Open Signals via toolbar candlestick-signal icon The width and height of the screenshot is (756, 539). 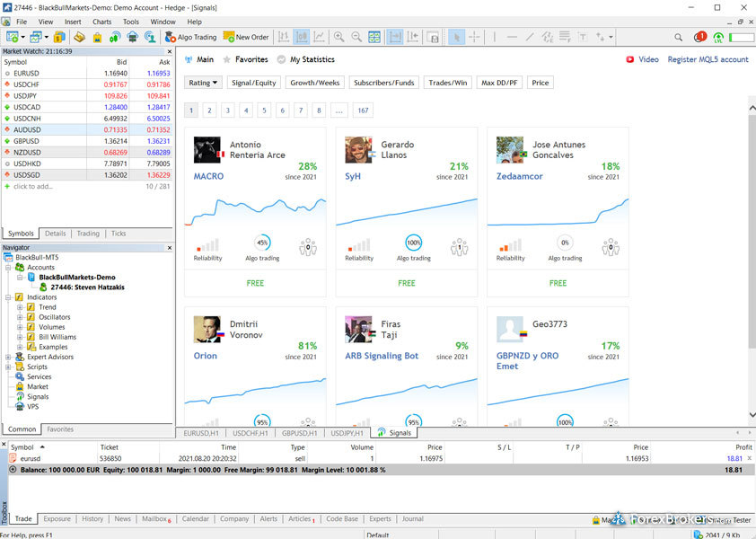[x=115, y=37]
